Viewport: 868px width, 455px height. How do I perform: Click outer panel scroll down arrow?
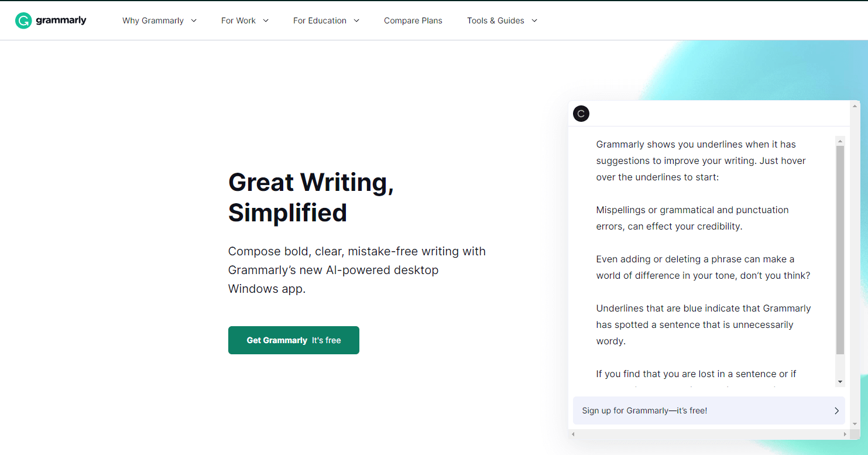click(856, 423)
